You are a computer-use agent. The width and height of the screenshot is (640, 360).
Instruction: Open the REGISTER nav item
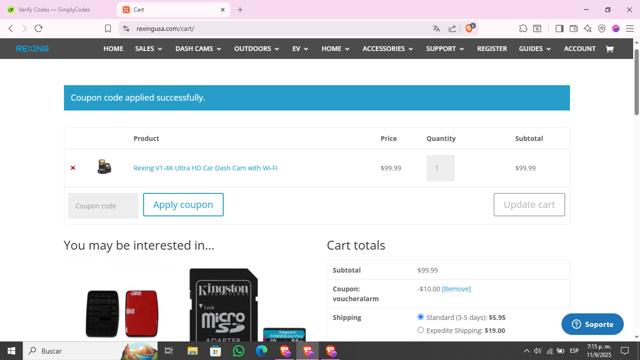[492, 49]
